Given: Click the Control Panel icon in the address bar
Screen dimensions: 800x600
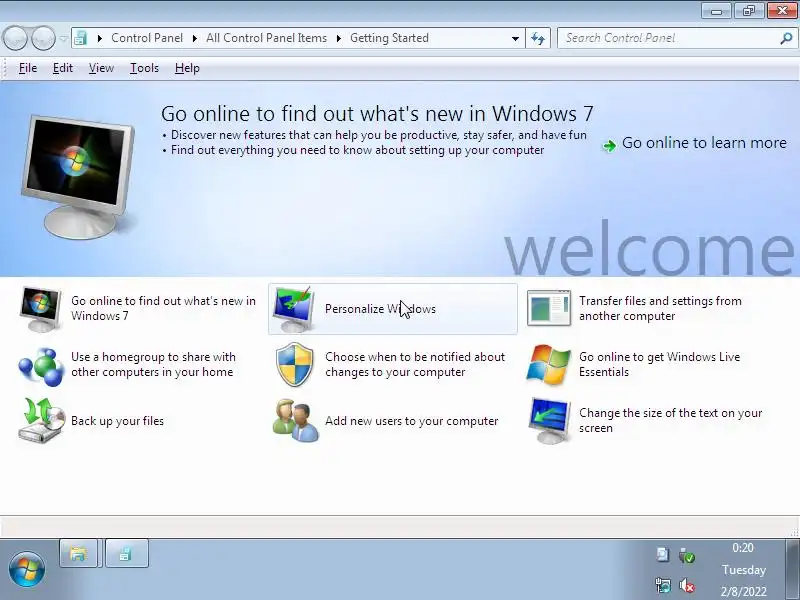Looking at the screenshot, I should click(x=81, y=38).
